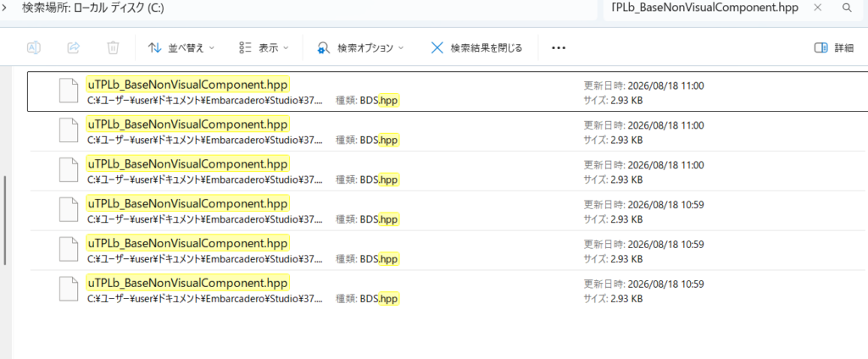Screen dimensions: 868x359
Task: Open the three-dot more options menu
Action: 559,48
